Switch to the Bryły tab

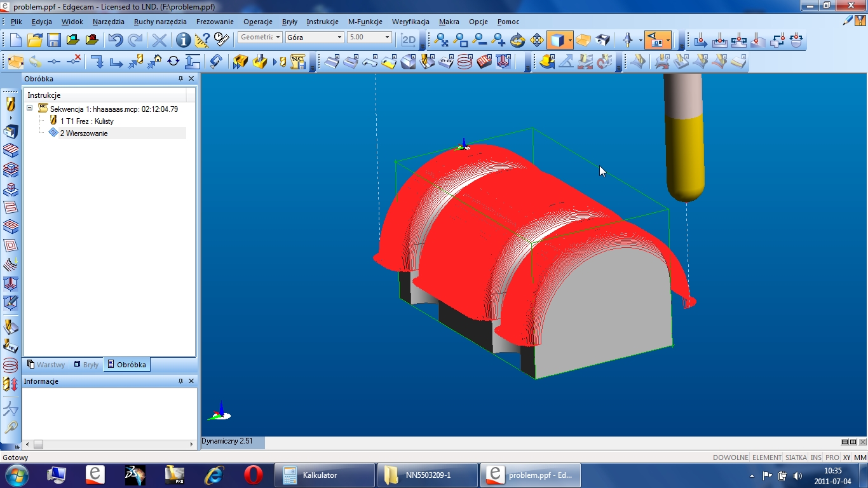tap(86, 365)
